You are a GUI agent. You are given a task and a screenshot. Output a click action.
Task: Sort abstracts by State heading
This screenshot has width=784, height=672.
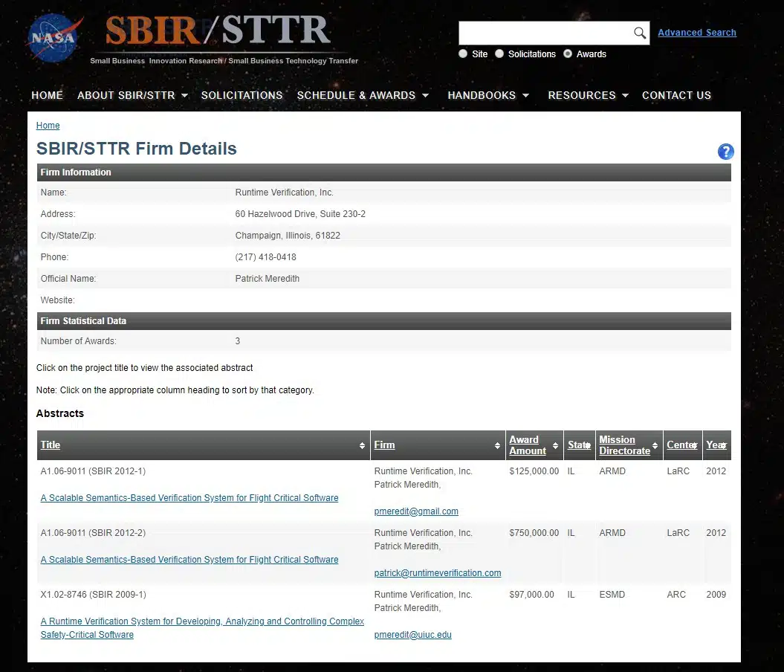click(x=578, y=445)
